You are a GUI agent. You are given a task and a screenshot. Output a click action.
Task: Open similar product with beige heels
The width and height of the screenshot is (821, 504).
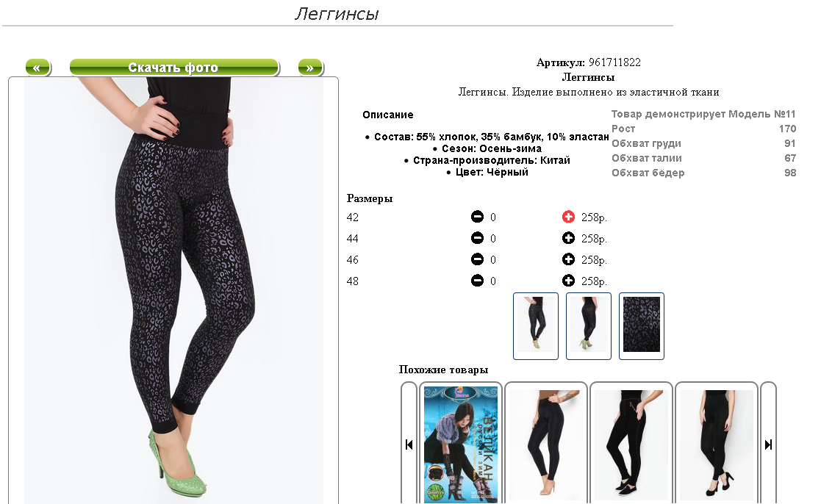point(545,444)
